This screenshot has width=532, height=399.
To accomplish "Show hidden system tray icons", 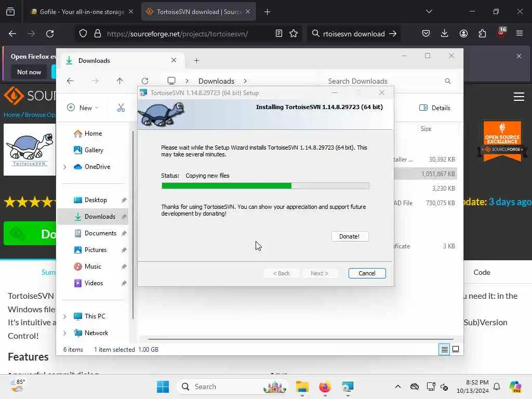I will click(397, 387).
